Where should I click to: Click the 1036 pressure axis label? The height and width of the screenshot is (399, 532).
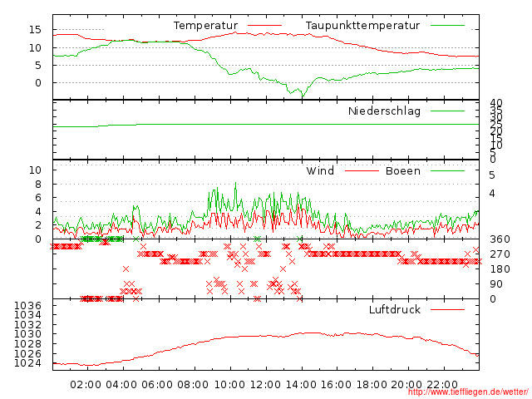pyautogui.click(x=27, y=305)
